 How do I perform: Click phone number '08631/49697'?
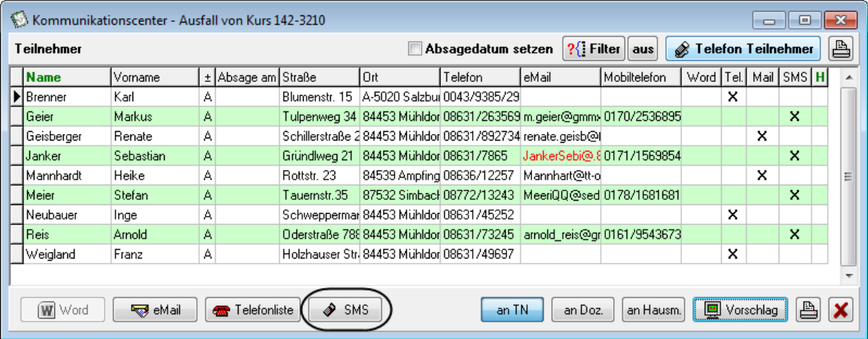tap(481, 254)
